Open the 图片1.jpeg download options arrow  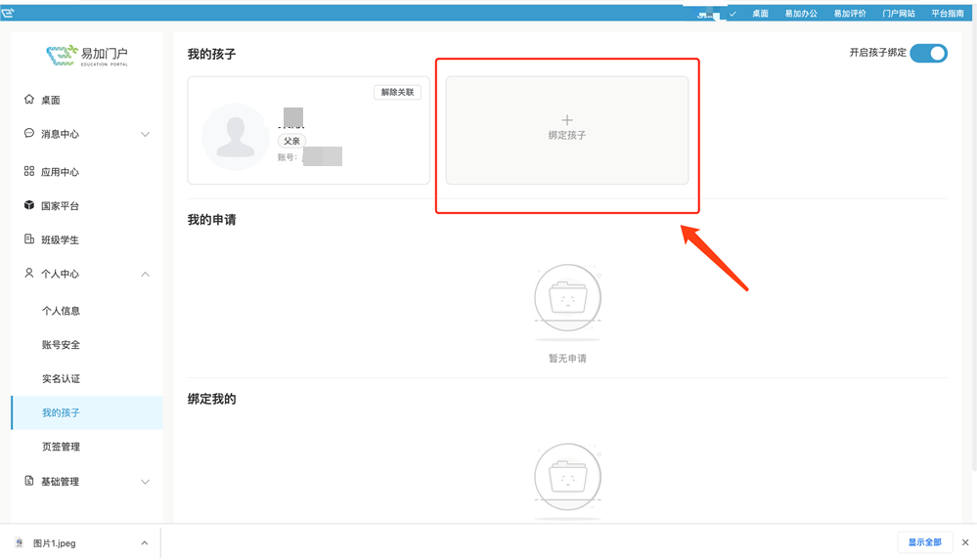point(145,543)
